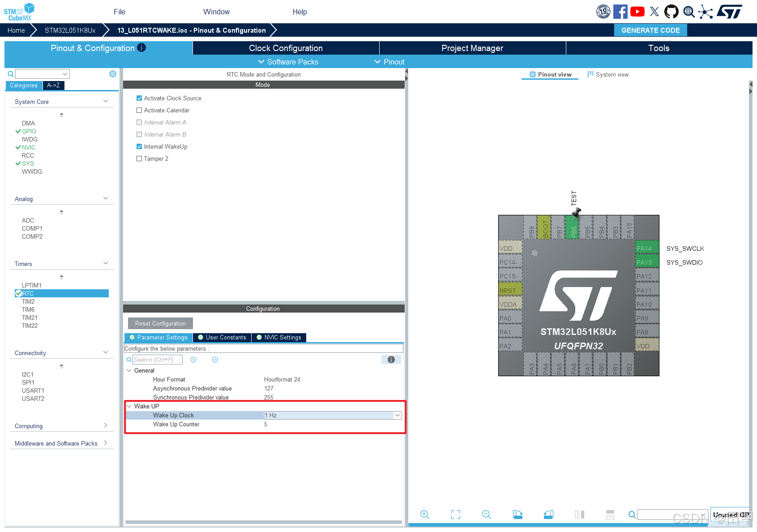Screen dimensions: 757x532
Task: Open the ST community network icon
Action: point(706,12)
